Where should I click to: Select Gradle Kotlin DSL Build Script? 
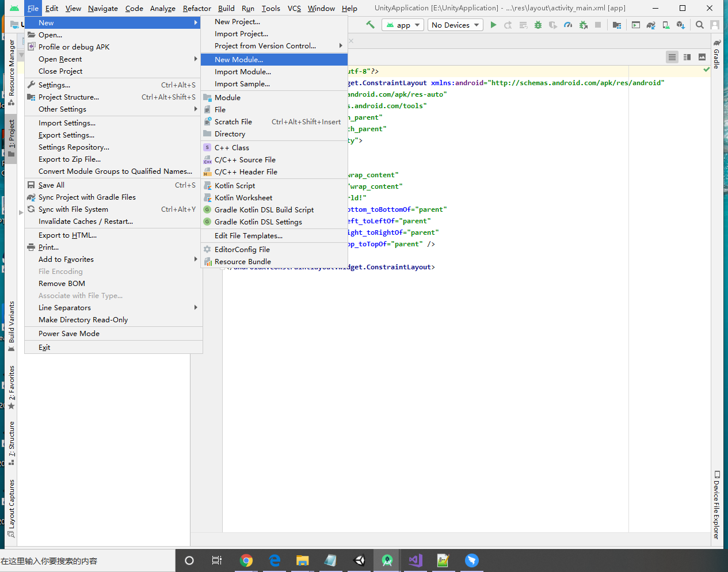[x=274, y=209]
